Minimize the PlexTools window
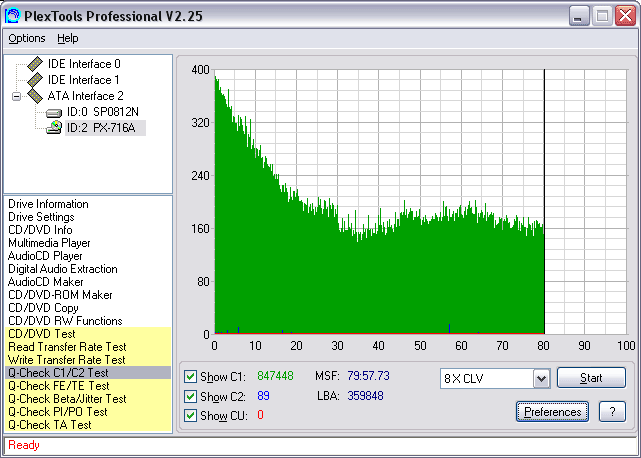 click(x=579, y=16)
